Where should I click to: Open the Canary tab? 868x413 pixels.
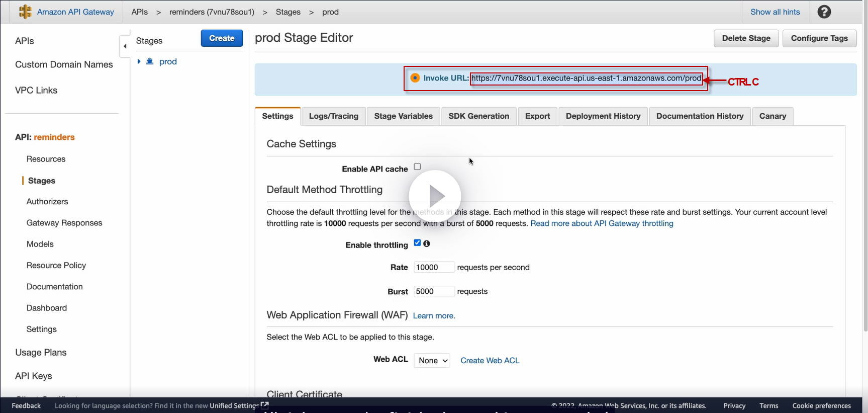[773, 116]
